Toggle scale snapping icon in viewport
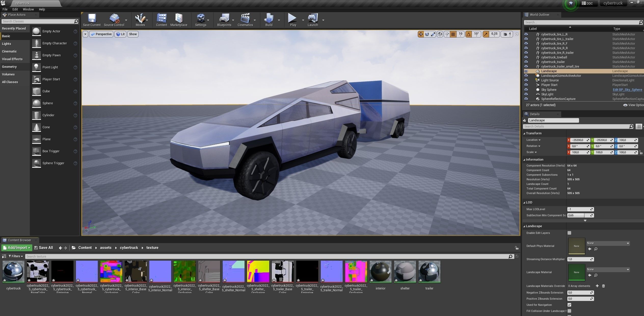Viewport: 644px width, 316px height. (486, 34)
